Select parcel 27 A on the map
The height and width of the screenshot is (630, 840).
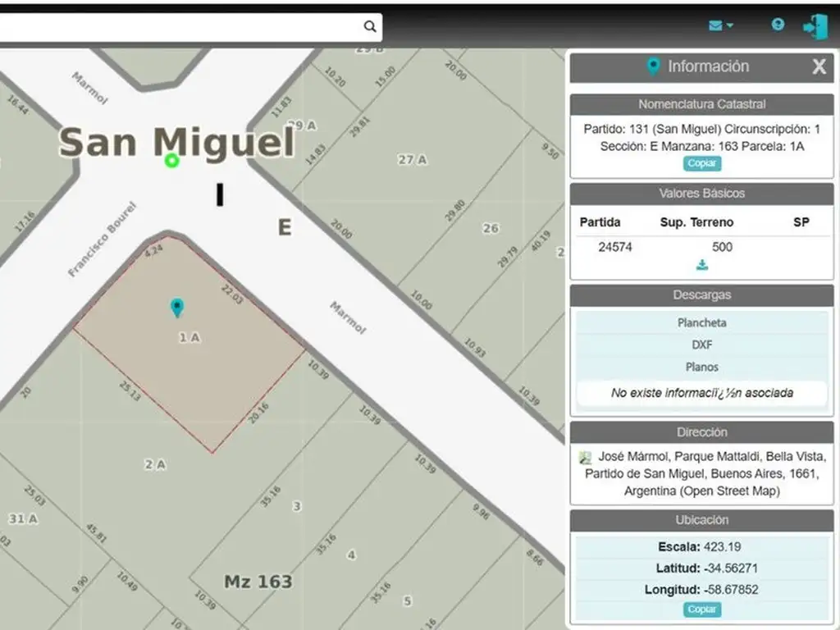point(412,160)
